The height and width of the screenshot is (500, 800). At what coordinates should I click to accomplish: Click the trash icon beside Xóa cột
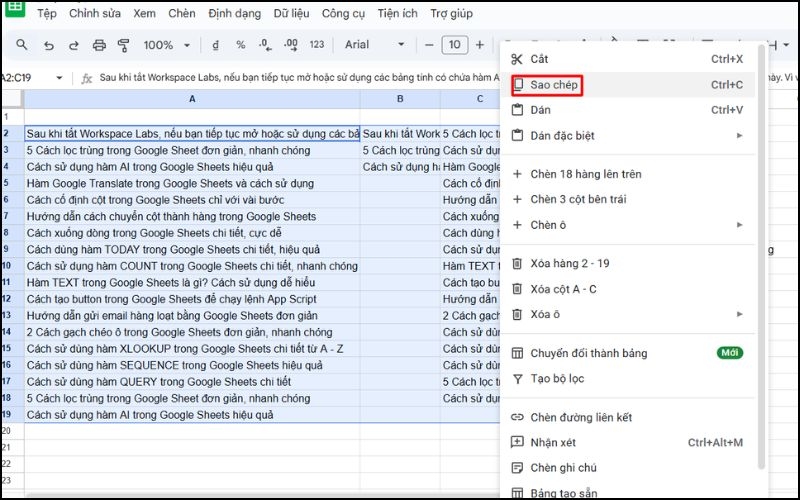pyautogui.click(x=517, y=289)
